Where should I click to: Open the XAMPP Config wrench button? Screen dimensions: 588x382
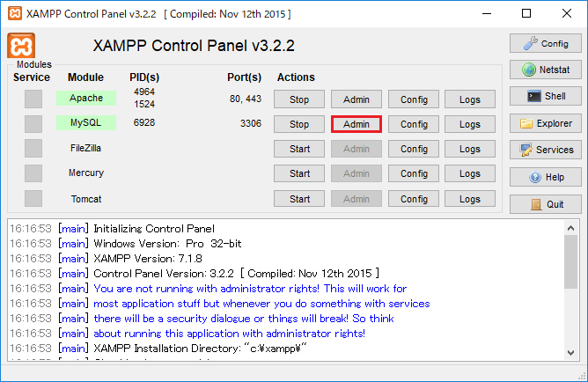point(545,43)
